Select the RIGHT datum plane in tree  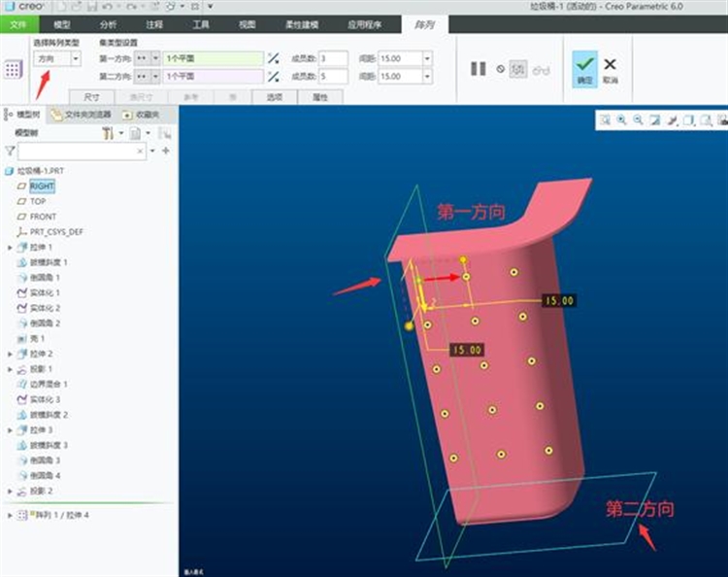click(42, 186)
